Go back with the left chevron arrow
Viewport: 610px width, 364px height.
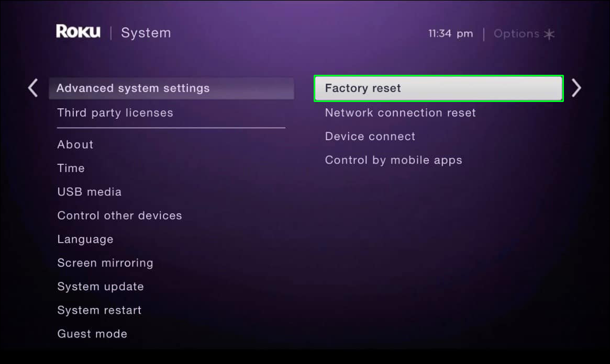click(x=33, y=88)
